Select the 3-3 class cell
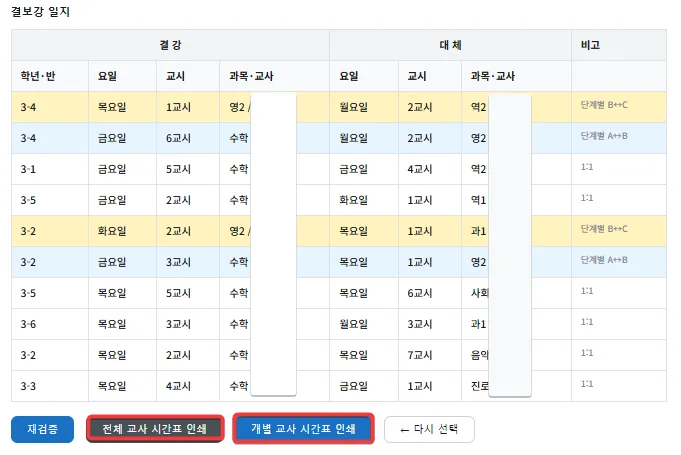 [50, 386]
